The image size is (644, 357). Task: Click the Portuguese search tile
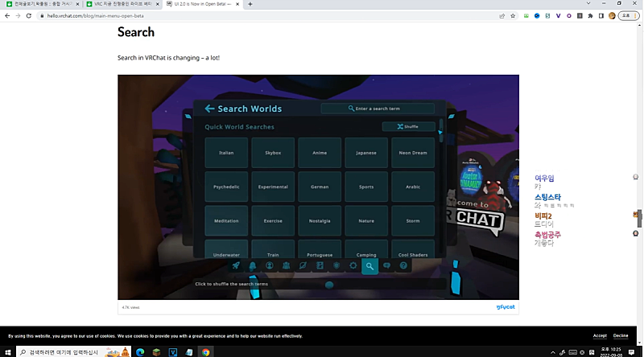click(x=320, y=249)
